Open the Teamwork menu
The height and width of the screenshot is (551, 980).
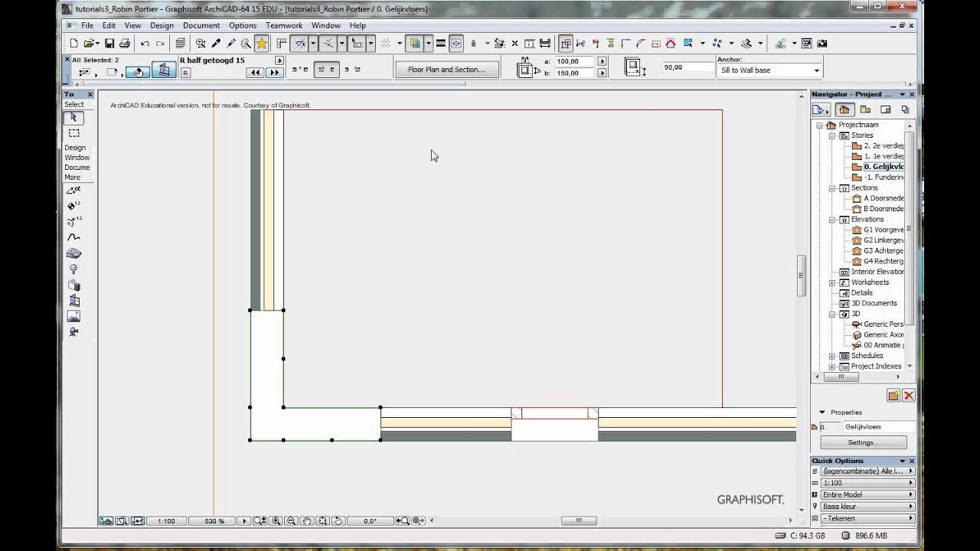284,25
